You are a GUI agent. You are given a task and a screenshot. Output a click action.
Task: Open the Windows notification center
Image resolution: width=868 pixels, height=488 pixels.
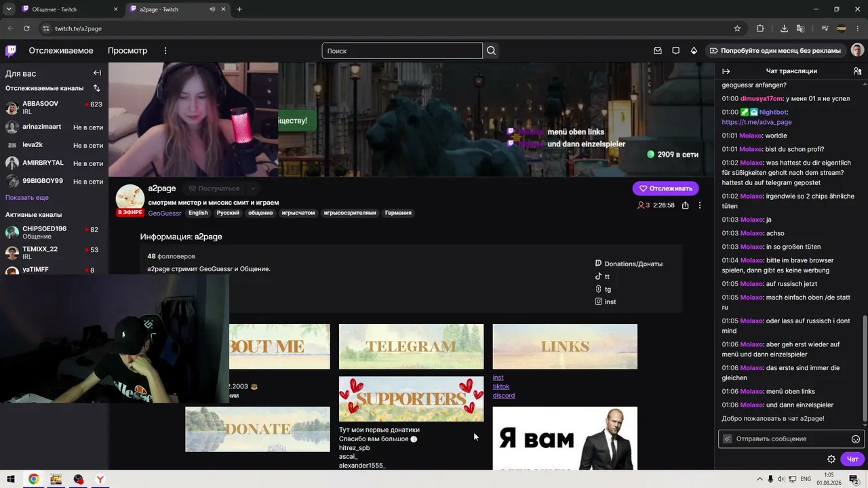coord(855,479)
